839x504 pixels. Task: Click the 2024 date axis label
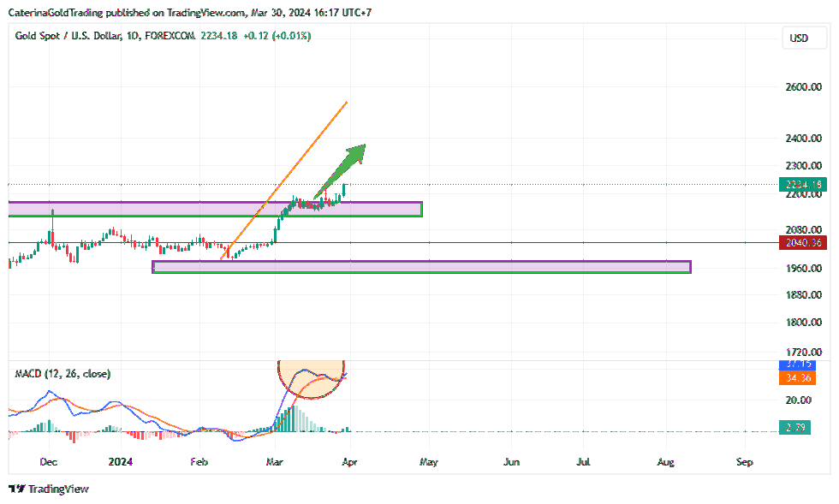(121, 462)
